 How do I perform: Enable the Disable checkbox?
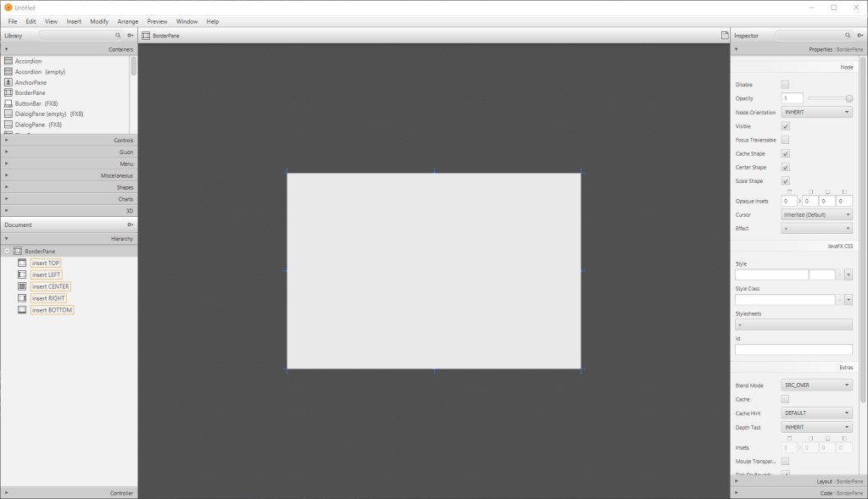(x=785, y=85)
